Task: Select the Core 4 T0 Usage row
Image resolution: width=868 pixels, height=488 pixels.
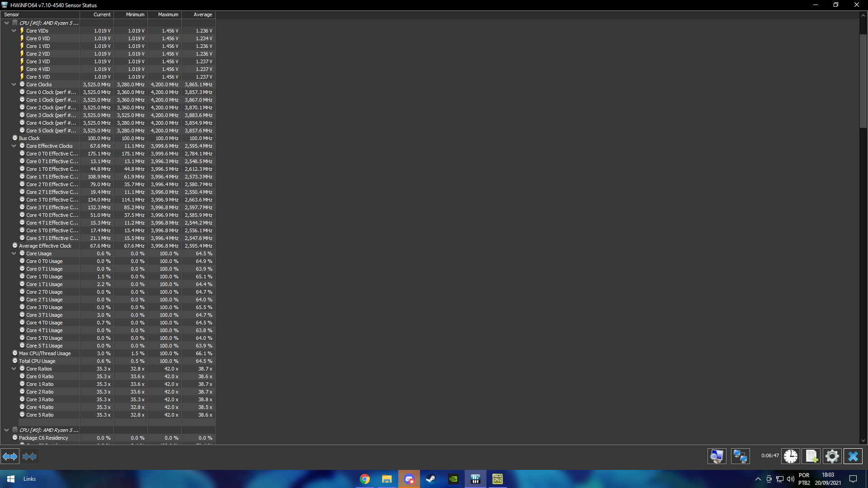Action: (x=108, y=323)
